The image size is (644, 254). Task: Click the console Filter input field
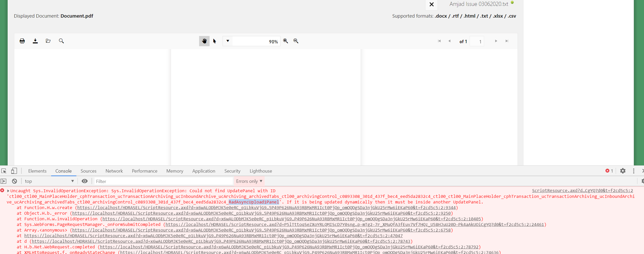pos(164,181)
